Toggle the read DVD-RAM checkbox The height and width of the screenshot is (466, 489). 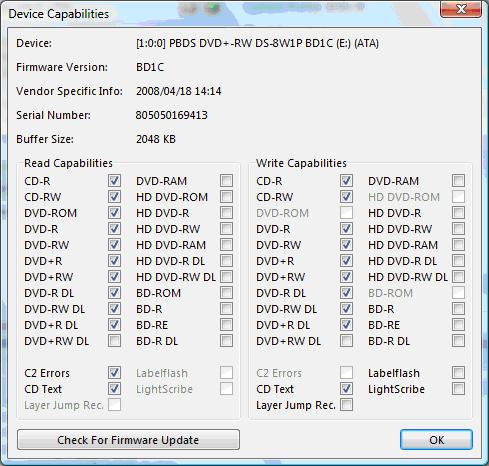226,181
